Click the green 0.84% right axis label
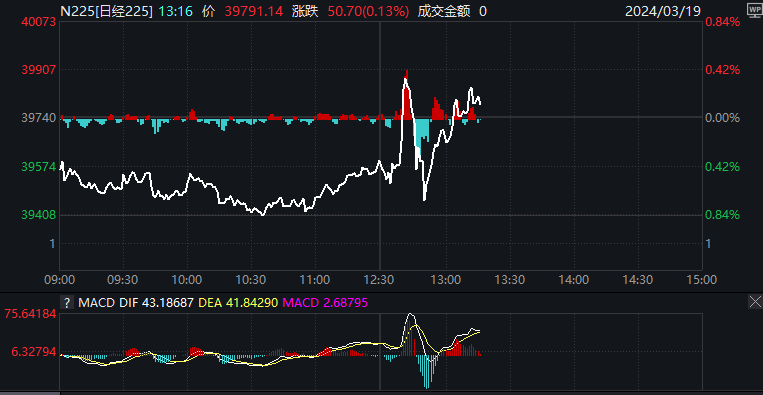The height and width of the screenshot is (395, 763). click(x=723, y=215)
